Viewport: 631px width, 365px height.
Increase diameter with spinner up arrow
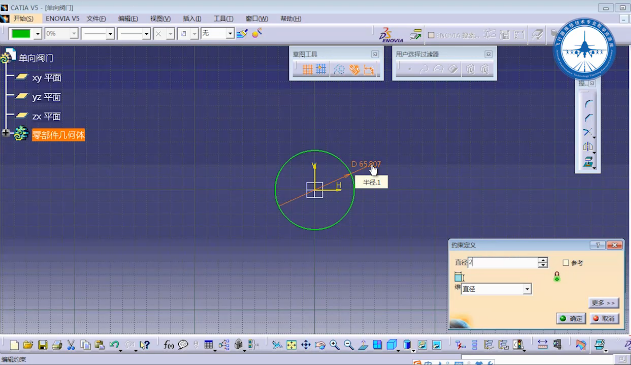click(x=543, y=260)
